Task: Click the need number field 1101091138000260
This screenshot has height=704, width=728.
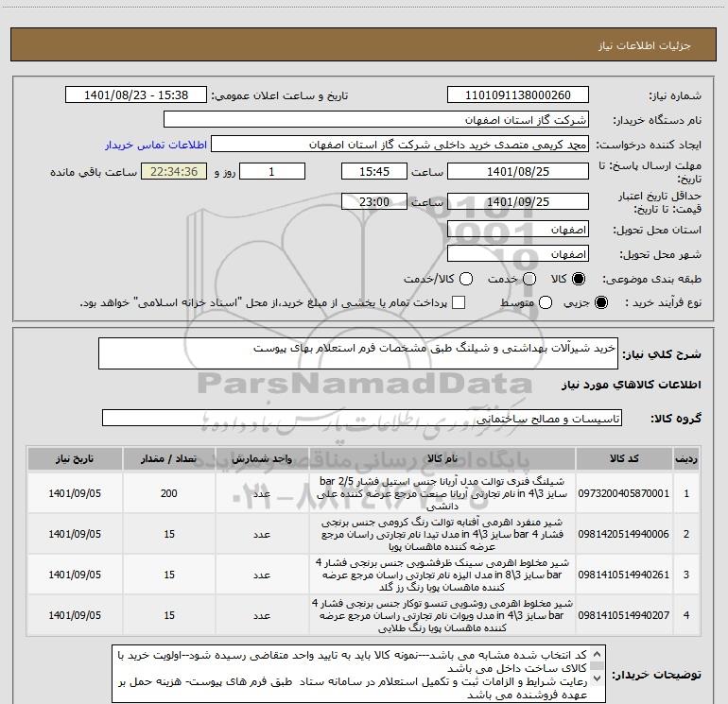Action: [x=518, y=95]
